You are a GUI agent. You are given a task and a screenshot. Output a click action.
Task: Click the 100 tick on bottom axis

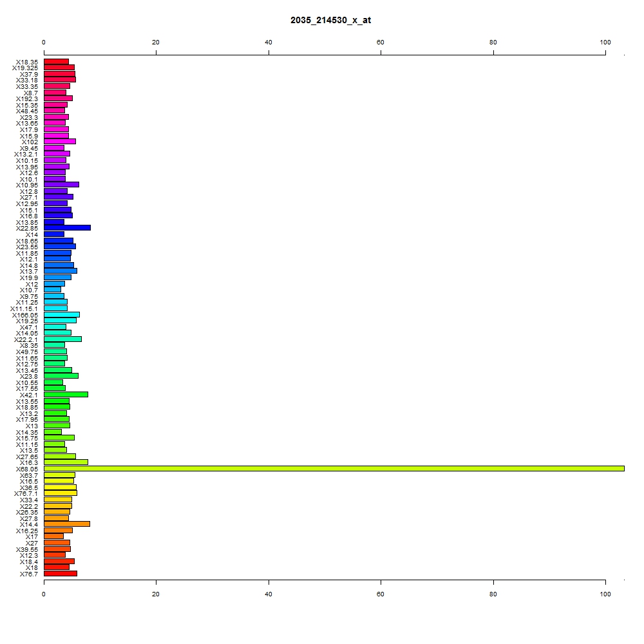pos(605,594)
